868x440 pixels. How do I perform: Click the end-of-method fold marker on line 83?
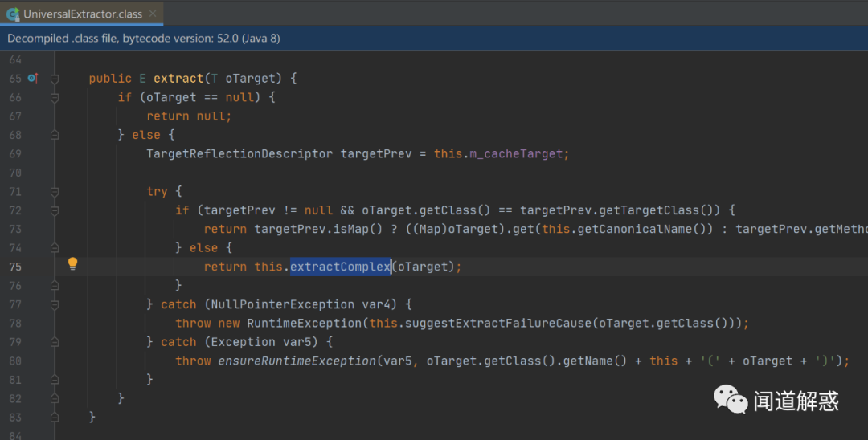pos(55,418)
